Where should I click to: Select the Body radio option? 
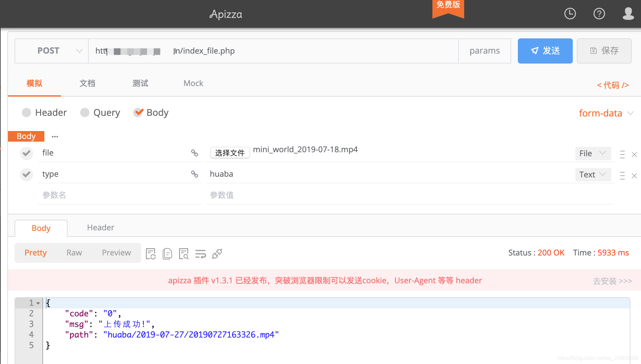[151, 113]
